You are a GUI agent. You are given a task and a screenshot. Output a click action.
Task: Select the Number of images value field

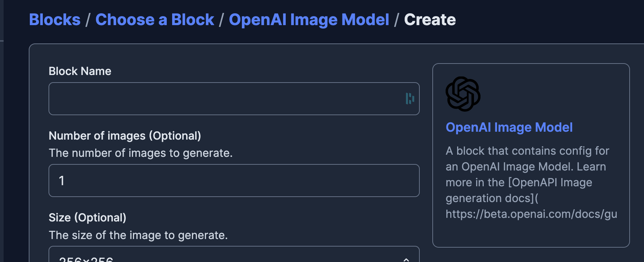point(234,181)
